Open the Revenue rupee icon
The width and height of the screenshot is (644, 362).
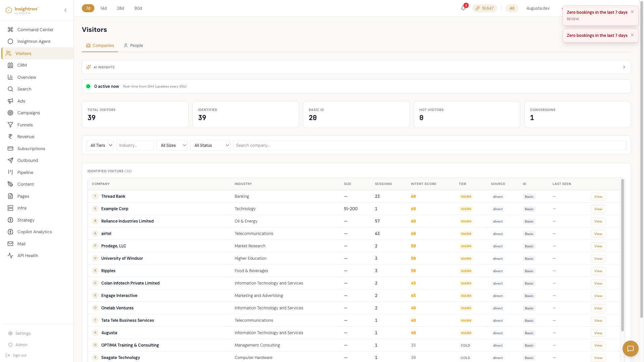coord(10,136)
